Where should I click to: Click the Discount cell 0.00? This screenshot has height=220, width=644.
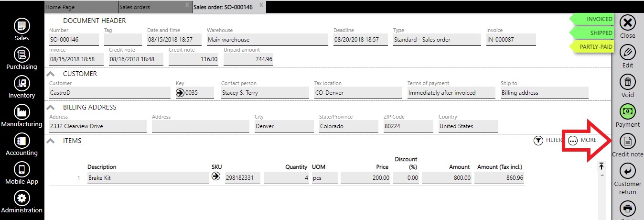pyautogui.click(x=406, y=178)
